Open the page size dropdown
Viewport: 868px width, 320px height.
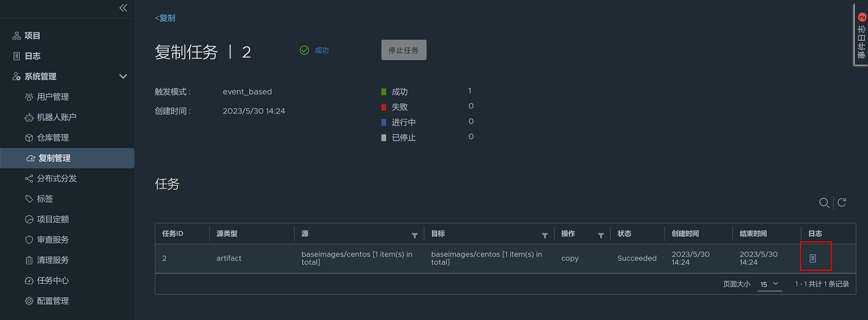769,284
